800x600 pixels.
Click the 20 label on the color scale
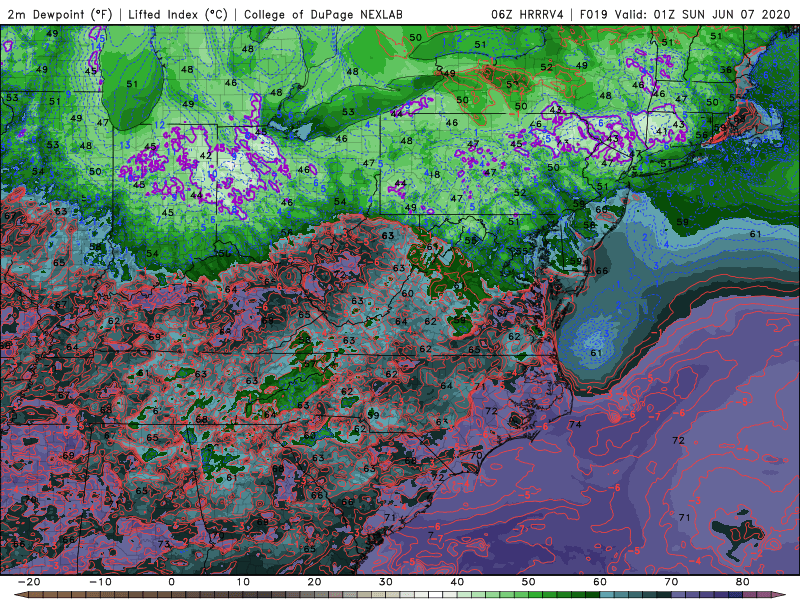314,582
